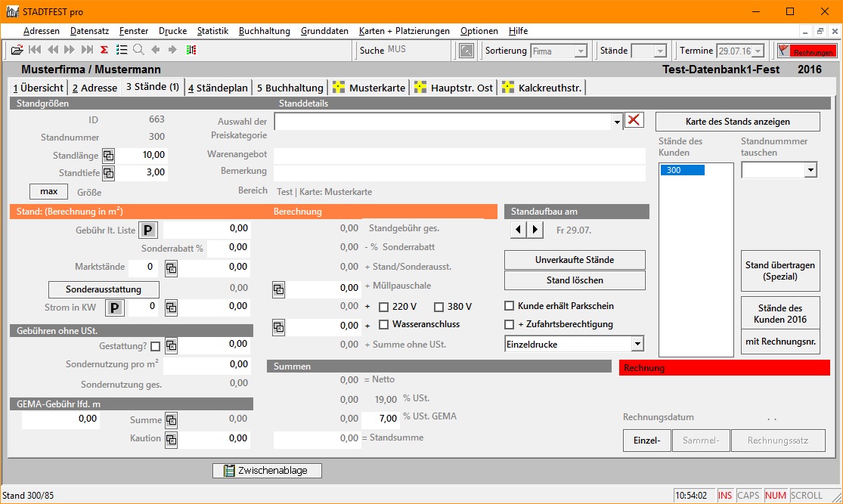
Task: Select stand 300 in Stände des Kunden list
Action: pos(682,171)
